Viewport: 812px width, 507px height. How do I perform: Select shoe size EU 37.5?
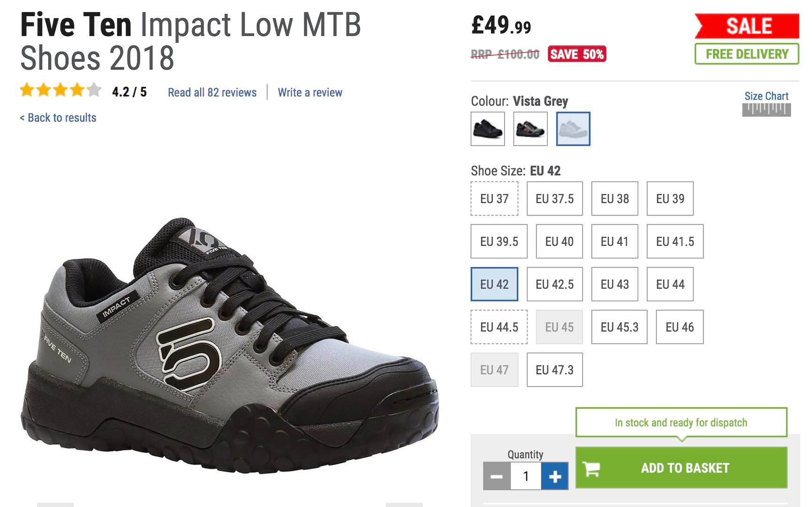point(554,199)
